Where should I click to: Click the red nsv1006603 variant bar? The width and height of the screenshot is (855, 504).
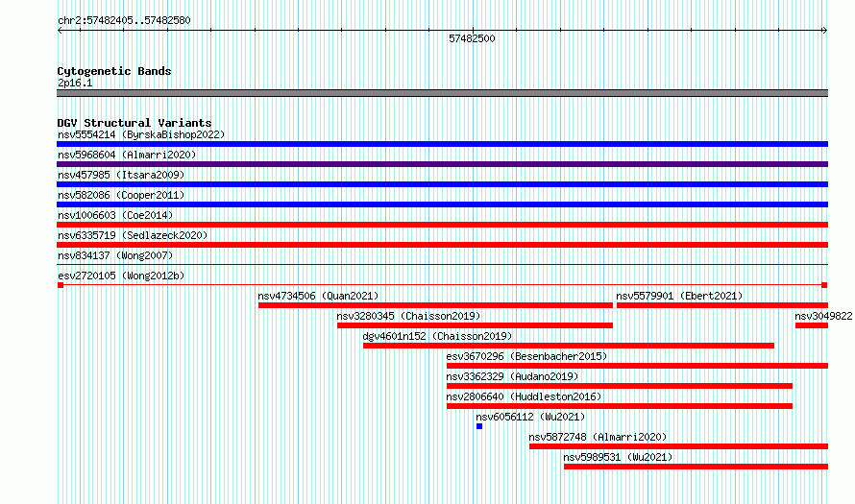pyautogui.click(x=442, y=225)
